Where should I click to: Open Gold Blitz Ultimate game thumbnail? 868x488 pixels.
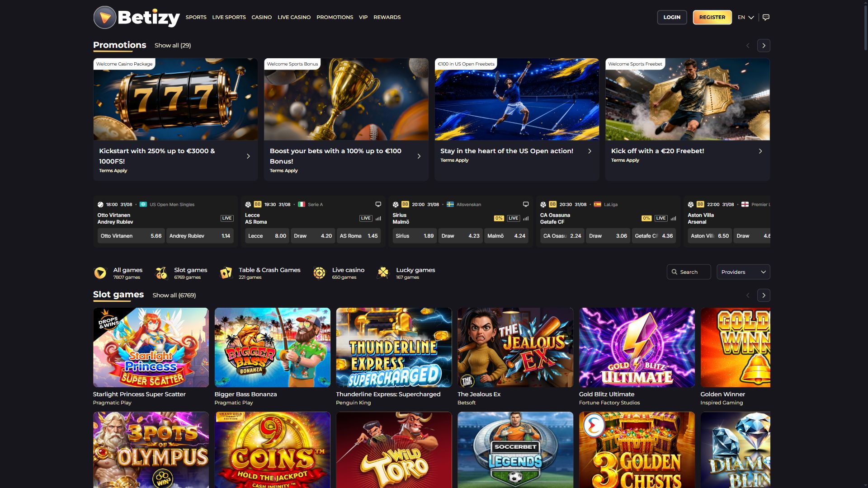(637, 347)
